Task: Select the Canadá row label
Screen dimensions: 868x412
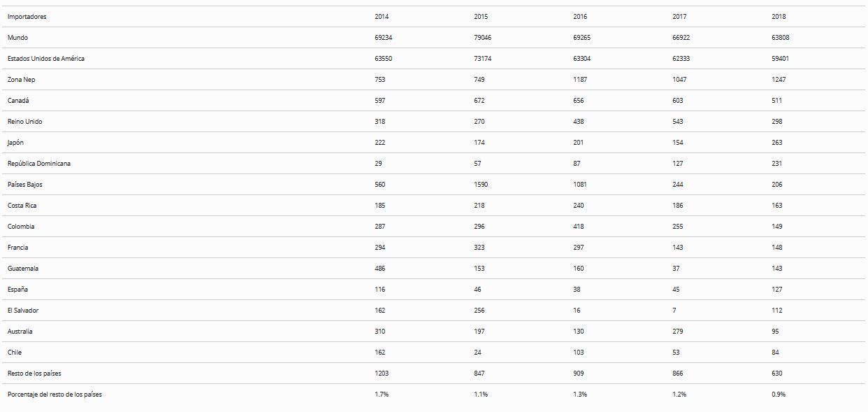Action: (x=18, y=101)
